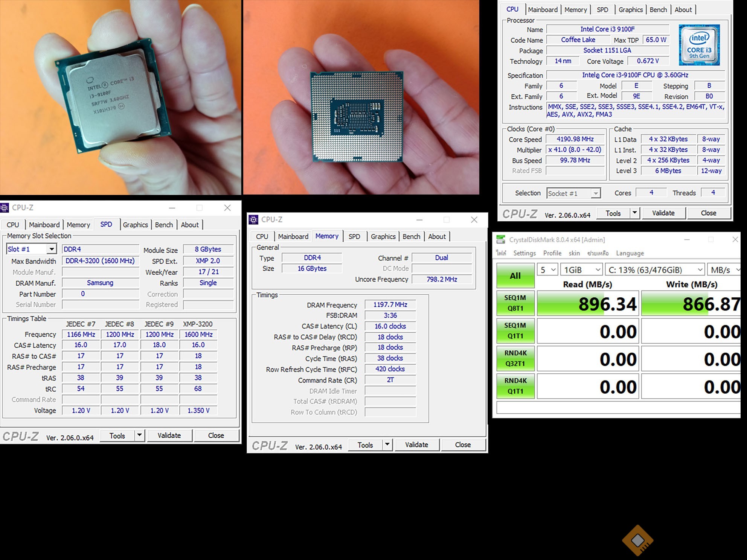This screenshot has height=560, width=747.
Task: Click the Core Speed value 4190.98 MHz
Action: click(x=575, y=139)
